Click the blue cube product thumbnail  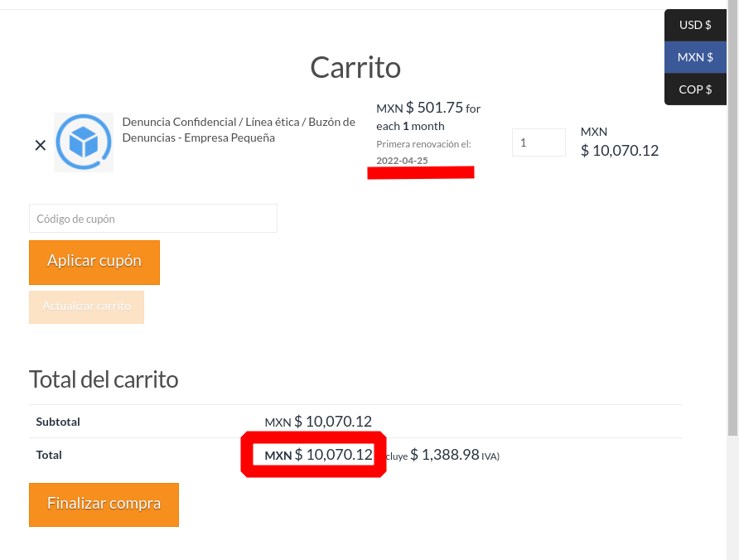click(84, 142)
